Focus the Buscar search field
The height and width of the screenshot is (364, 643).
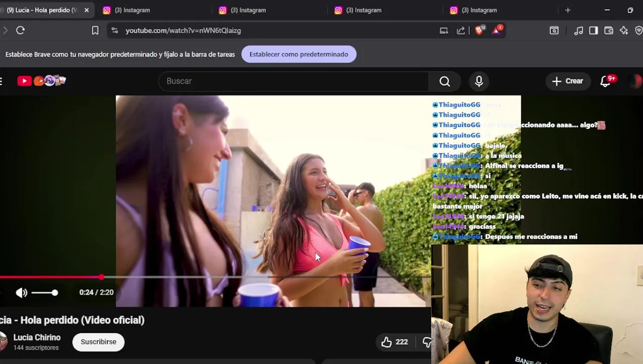(x=293, y=81)
